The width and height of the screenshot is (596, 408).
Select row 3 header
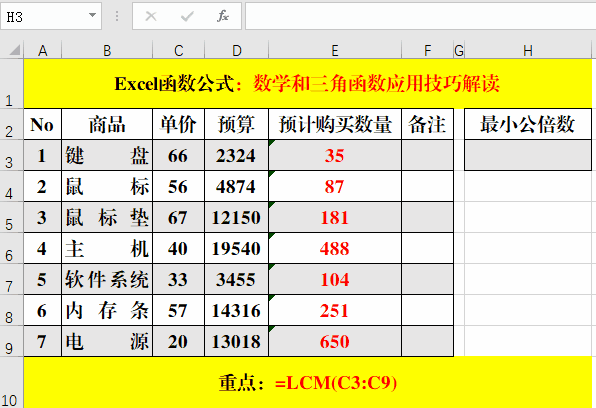11,155
